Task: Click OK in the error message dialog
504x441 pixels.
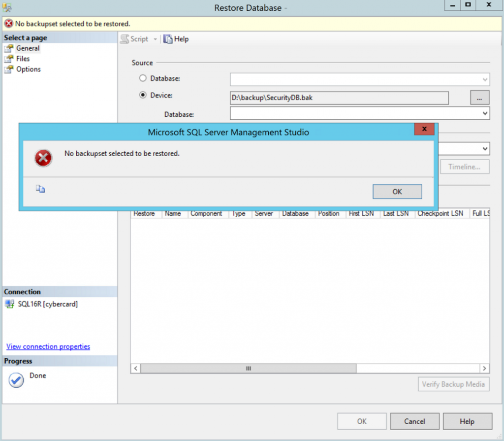Action: coord(397,192)
